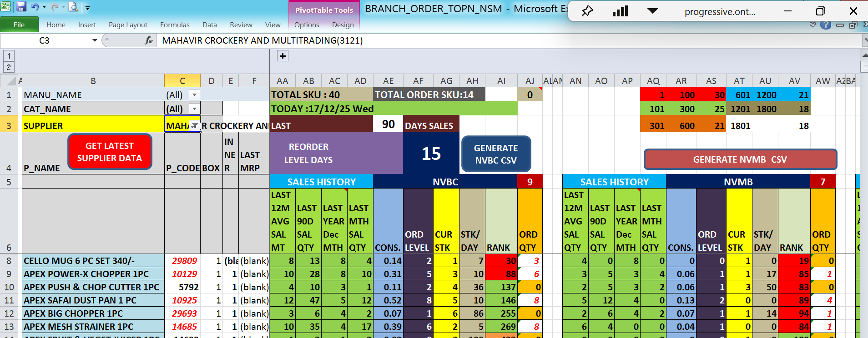The width and height of the screenshot is (868, 338).
Task: Show outline level 2
Action: point(9,67)
